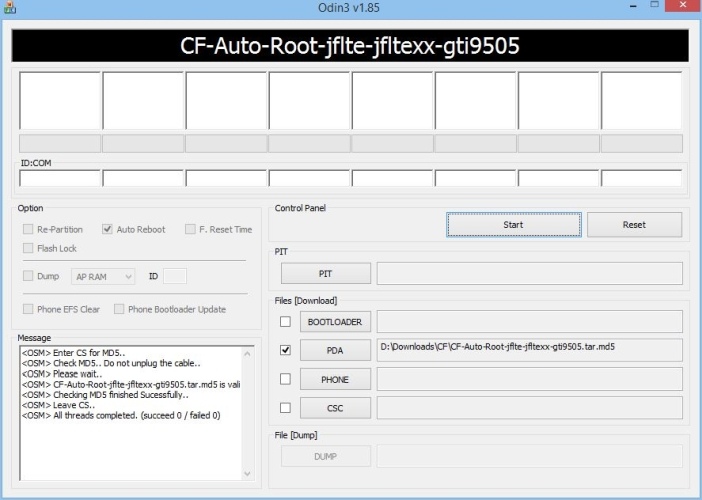
Task: Click the CSC browse button
Action: coord(335,408)
